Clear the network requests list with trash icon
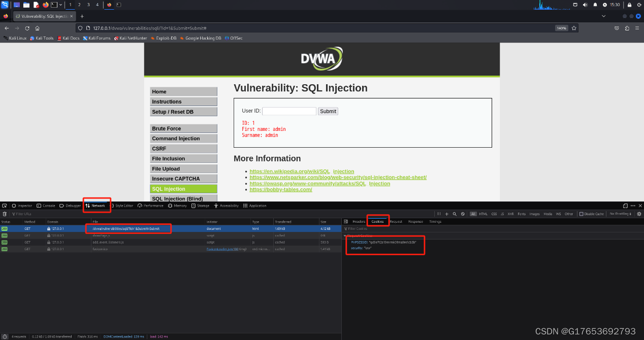The width and height of the screenshot is (644, 340). [x=5, y=214]
